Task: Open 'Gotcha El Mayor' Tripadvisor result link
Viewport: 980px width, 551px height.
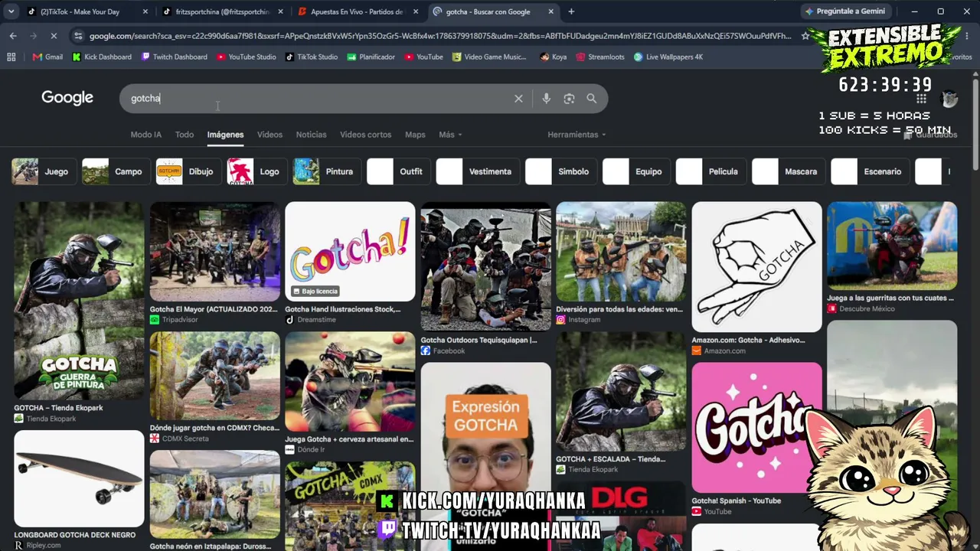Action: pos(214,309)
